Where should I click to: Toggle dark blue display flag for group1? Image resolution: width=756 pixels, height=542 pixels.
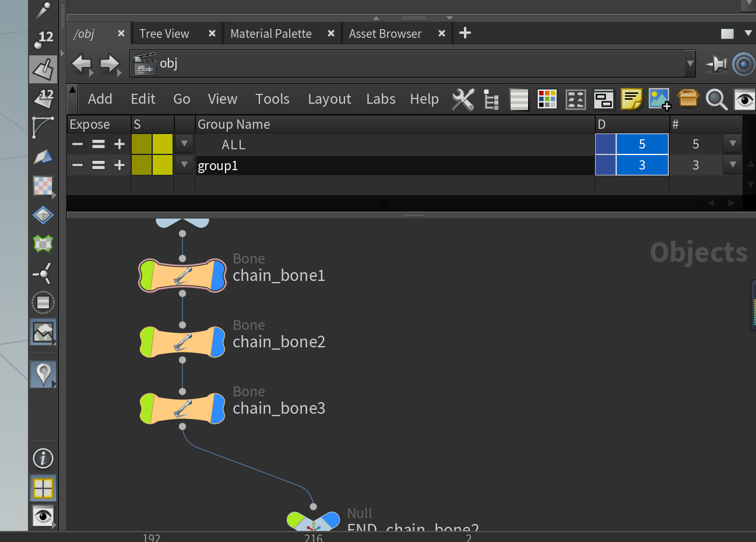click(606, 165)
